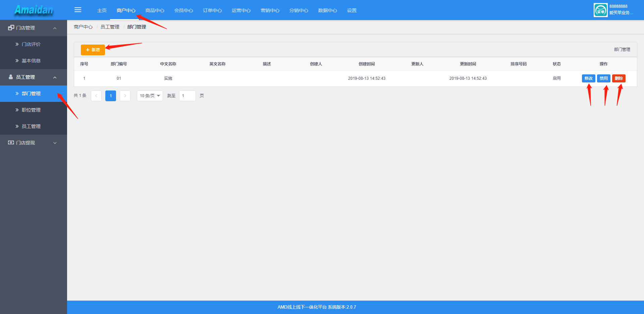Click the 共 1 条 total count
644x314 pixels.
80,96
